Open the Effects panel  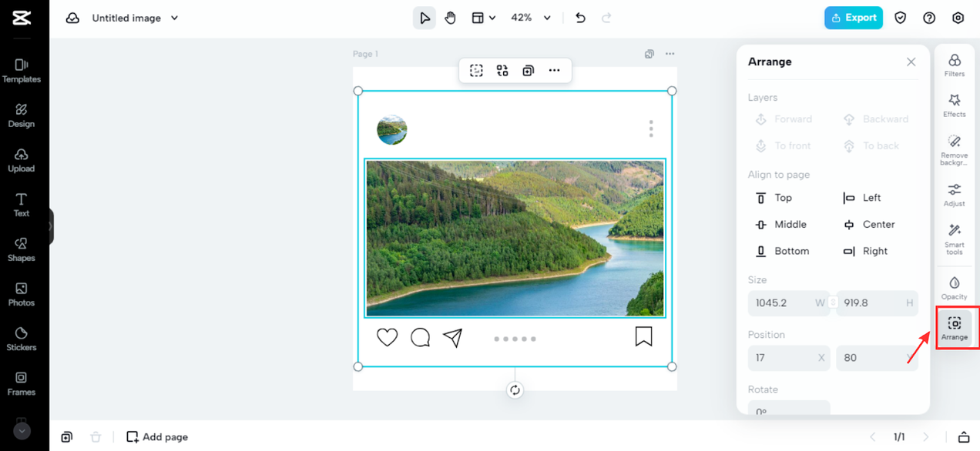(954, 106)
